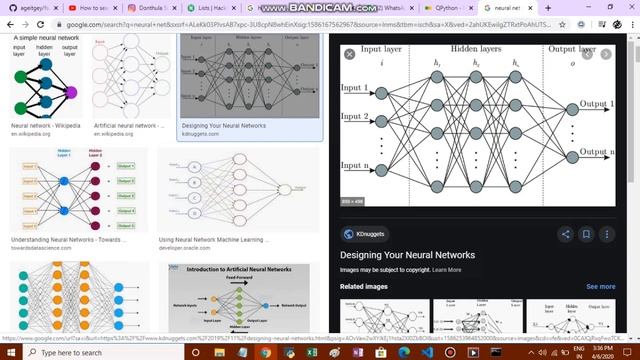Open the Python icon on taskbar

289,352
